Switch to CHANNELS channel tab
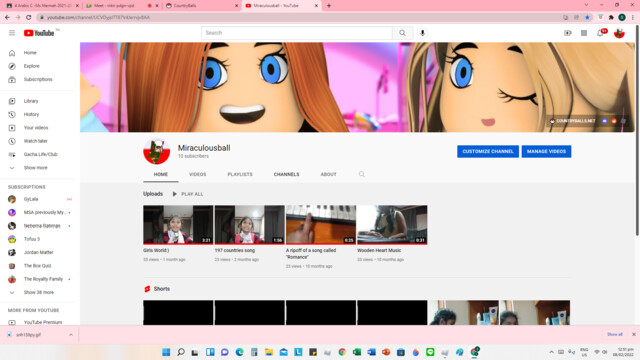Viewport: 640px width, 360px height. click(287, 174)
